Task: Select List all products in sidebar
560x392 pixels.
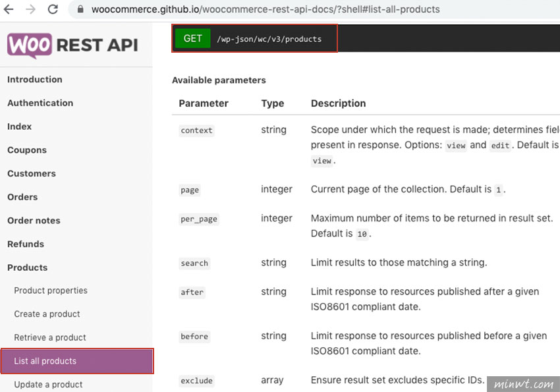Action: click(x=77, y=361)
